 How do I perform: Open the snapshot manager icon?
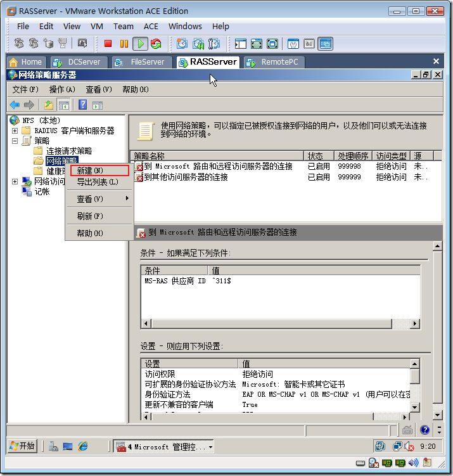[214, 44]
